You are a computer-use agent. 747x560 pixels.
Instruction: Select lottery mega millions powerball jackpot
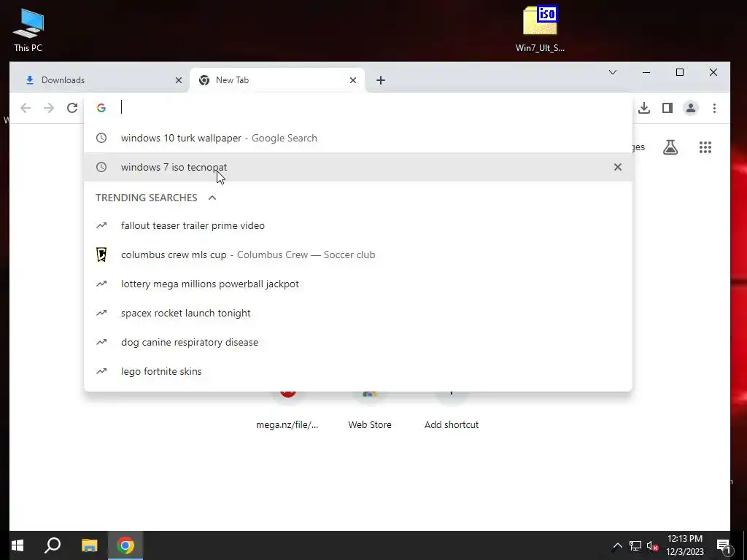(358, 284)
